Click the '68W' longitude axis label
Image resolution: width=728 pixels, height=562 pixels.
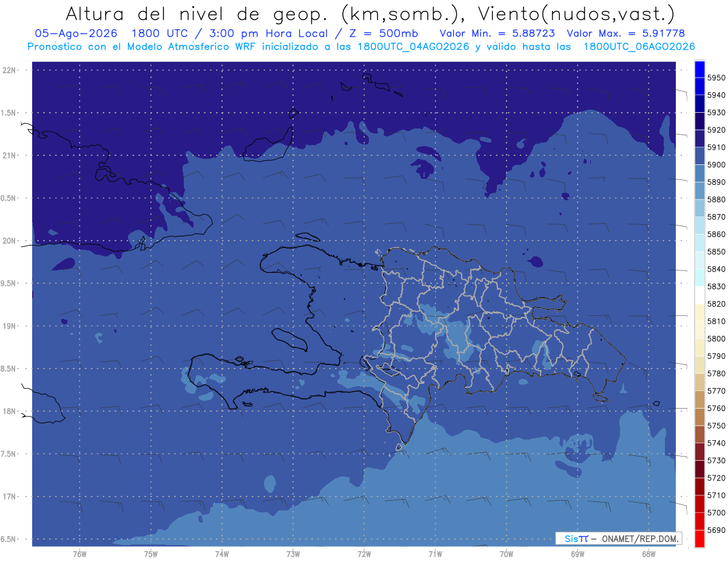[649, 554]
